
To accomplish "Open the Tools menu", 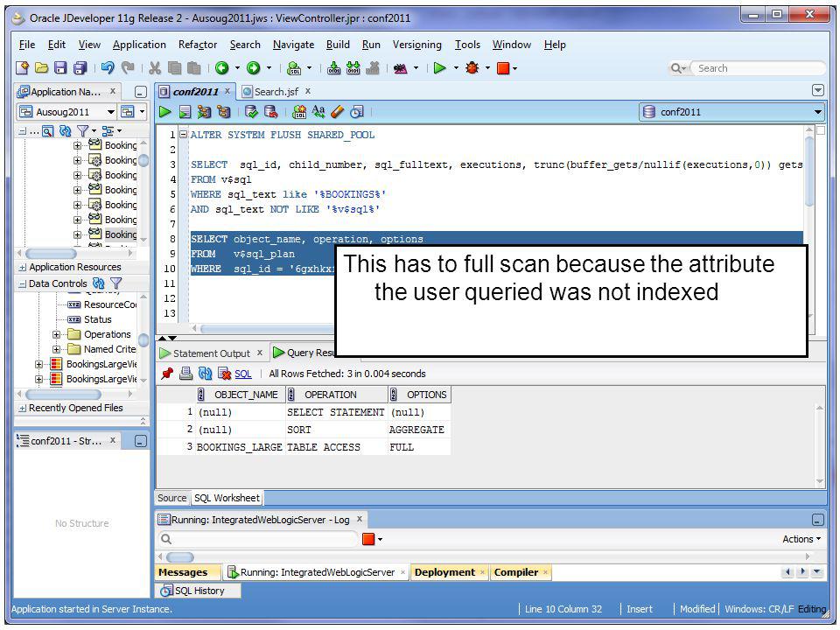I will click(467, 45).
